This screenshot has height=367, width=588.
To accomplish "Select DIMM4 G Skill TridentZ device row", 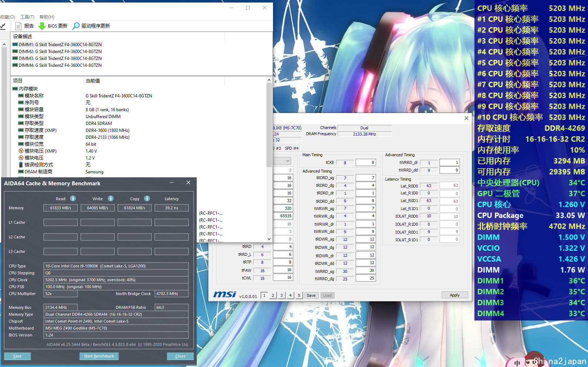I will pos(57,65).
